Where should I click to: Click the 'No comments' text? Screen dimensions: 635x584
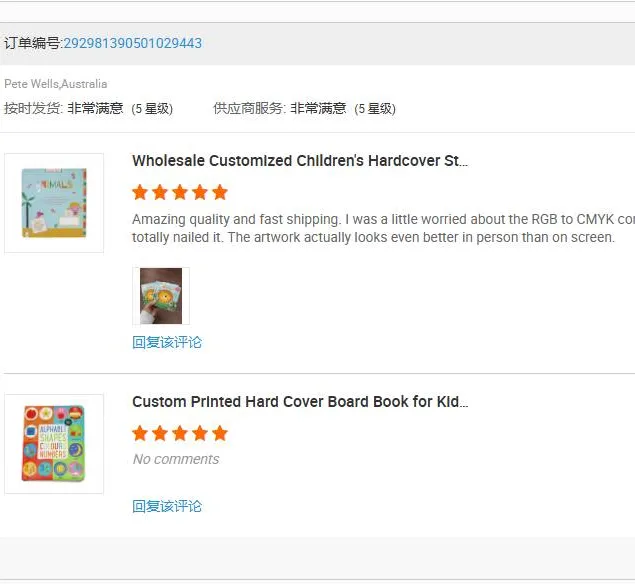coord(176,460)
